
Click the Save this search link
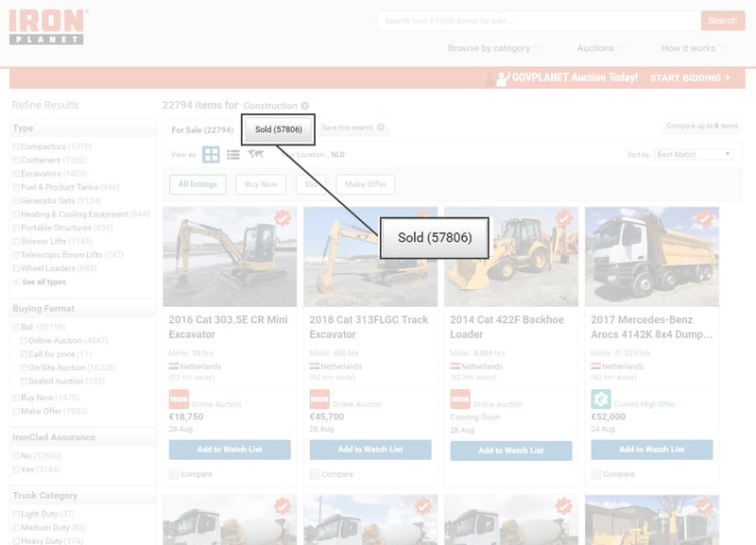347,128
